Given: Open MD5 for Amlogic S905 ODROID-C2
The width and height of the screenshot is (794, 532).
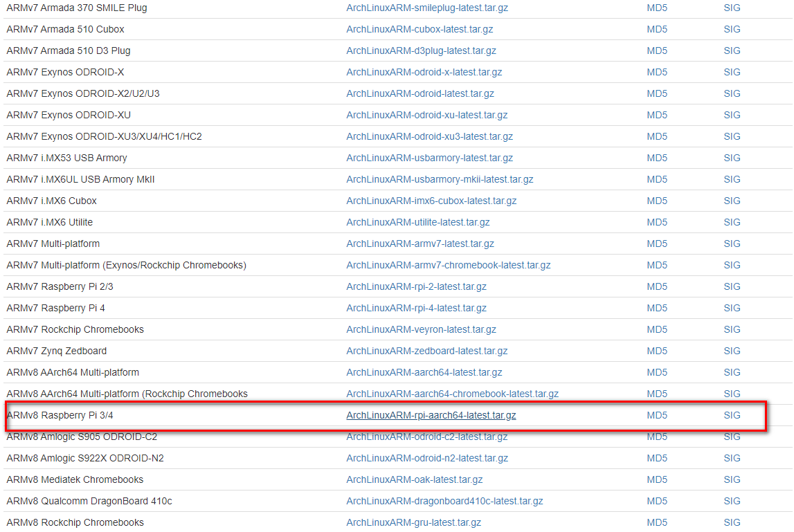Looking at the screenshot, I should [657, 437].
